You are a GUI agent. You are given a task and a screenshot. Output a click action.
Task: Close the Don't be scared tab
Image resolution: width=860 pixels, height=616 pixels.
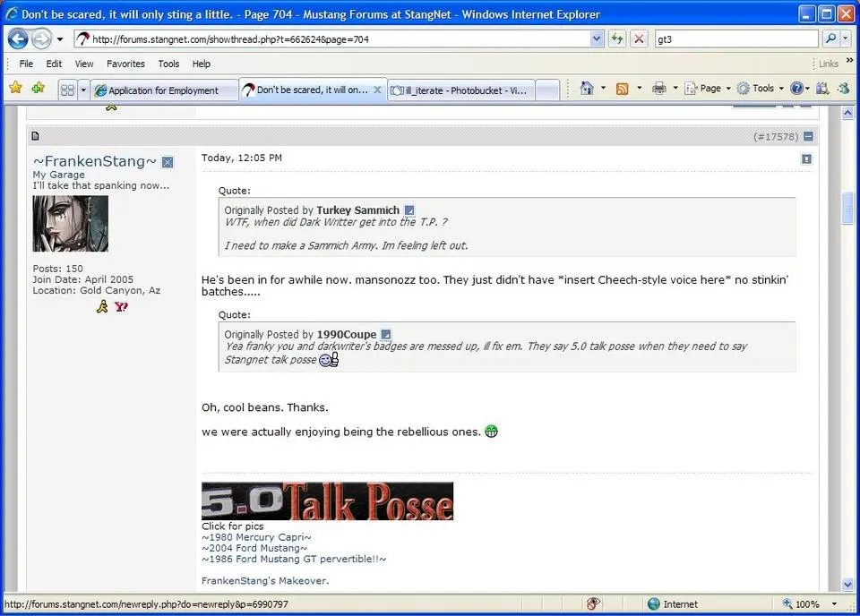pos(377,90)
